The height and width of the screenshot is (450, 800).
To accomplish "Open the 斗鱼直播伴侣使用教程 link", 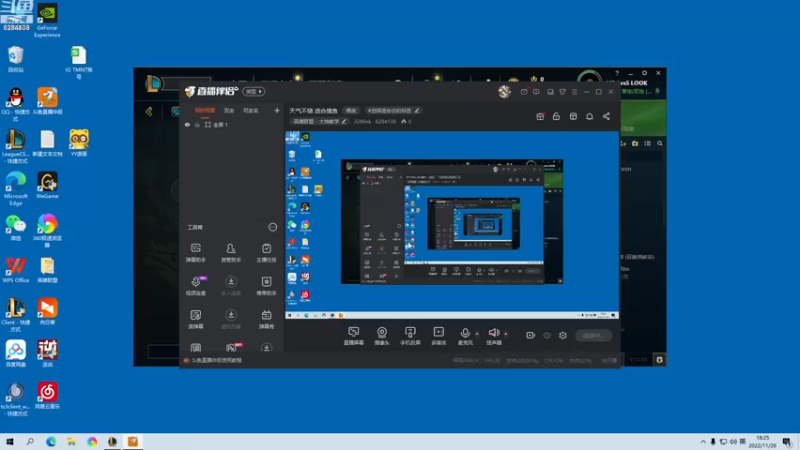I will pos(216,360).
